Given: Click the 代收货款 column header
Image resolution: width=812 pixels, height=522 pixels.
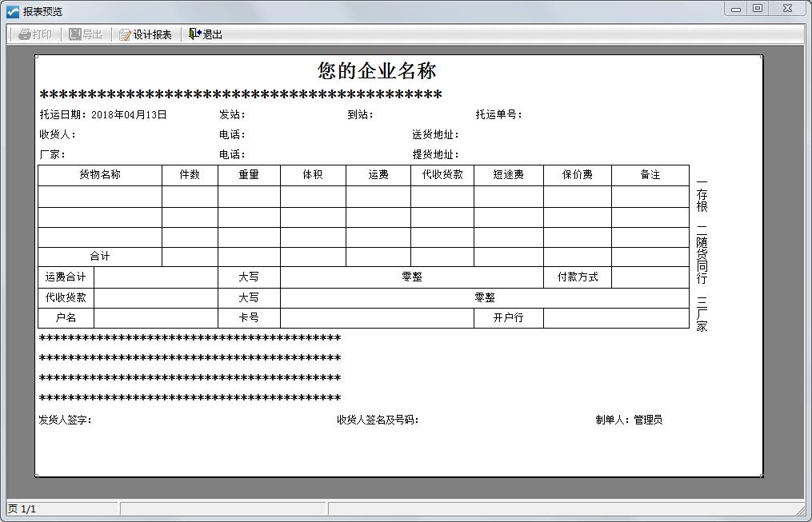Looking at the screenshot, I should point(442,175).
